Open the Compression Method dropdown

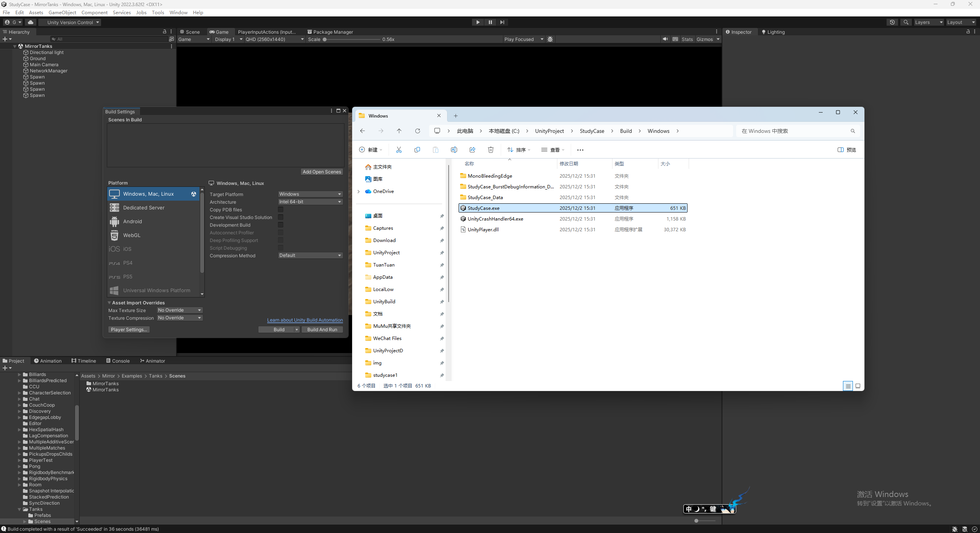pyautogui.click(x=310, y=255)
